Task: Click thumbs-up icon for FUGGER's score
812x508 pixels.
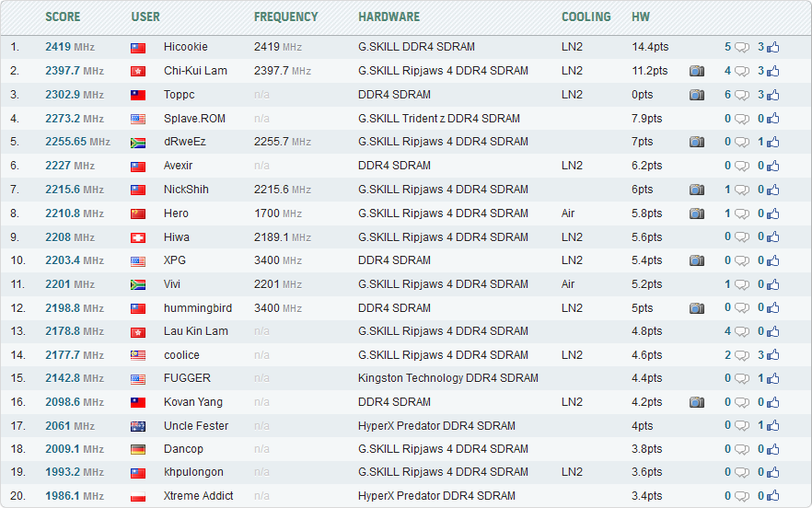Action: 772,378
